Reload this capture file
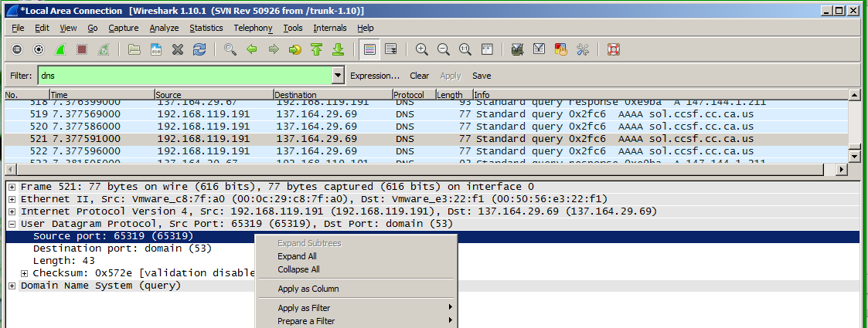The image size is (868, 328). pos(199,50)
